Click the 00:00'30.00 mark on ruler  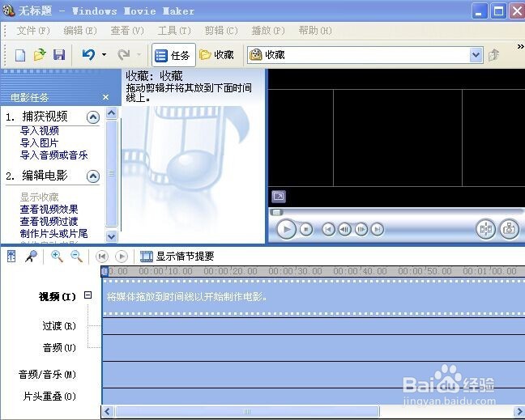tap(295, 271)
